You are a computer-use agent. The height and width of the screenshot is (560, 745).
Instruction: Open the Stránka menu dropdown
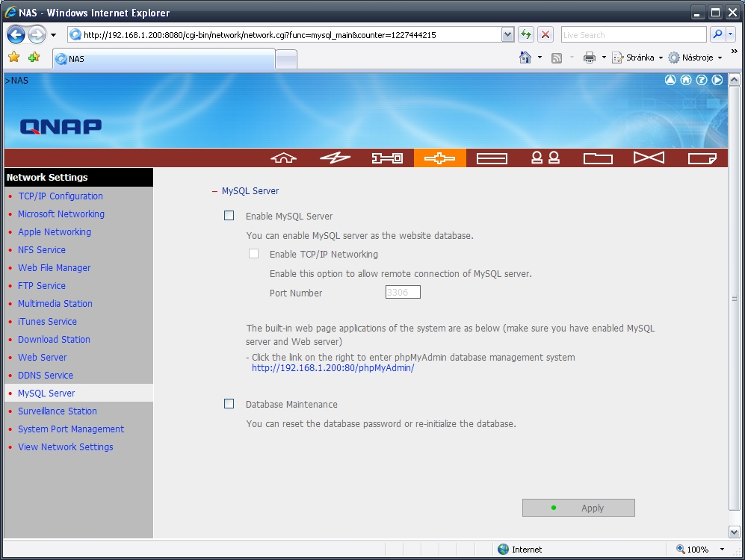[x=637, y=57]
